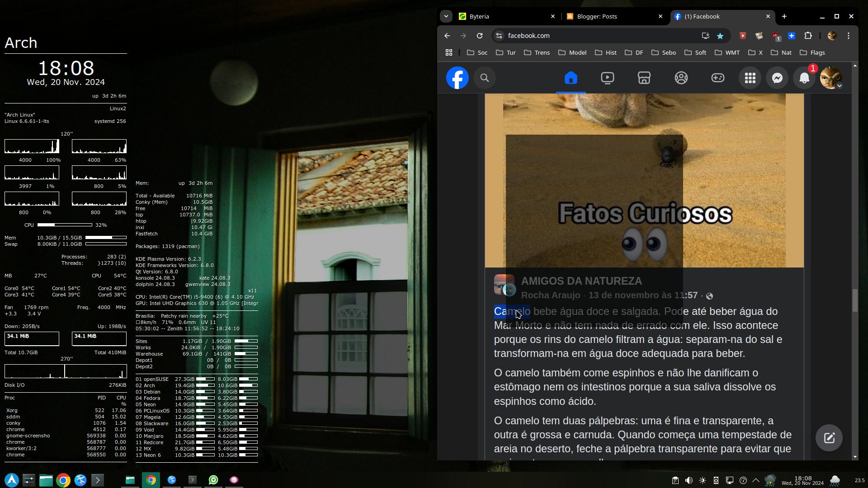Go to Facebook Home feed icon
Viewport: 868px width, 488px height.
tap(571, 78)
